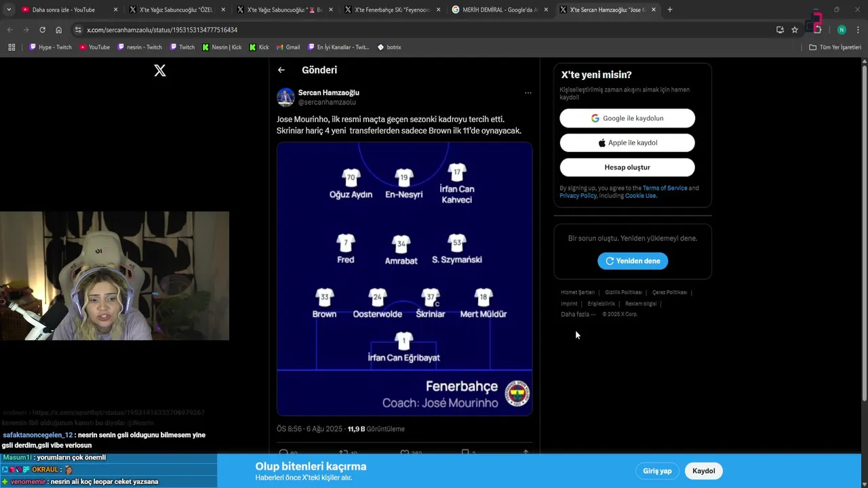
Task: Click 'Giriş yap' in the bottom banner
Action: pyautogui.click(x=657, y=471)
